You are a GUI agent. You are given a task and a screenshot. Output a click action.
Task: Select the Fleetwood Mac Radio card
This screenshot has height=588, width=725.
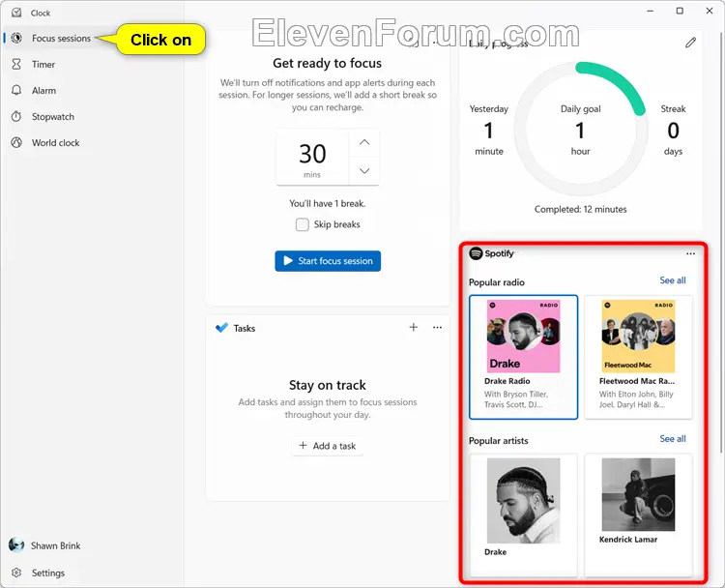[639, 357]
